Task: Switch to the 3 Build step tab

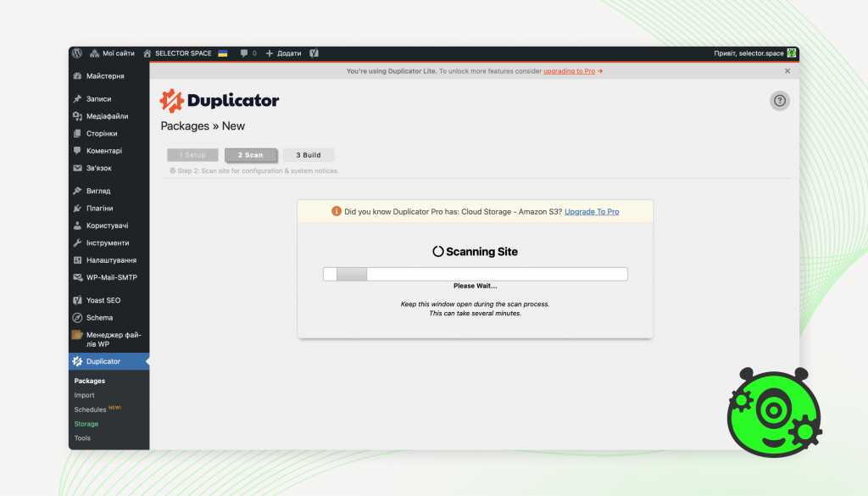Action: (x=308, y=154)
